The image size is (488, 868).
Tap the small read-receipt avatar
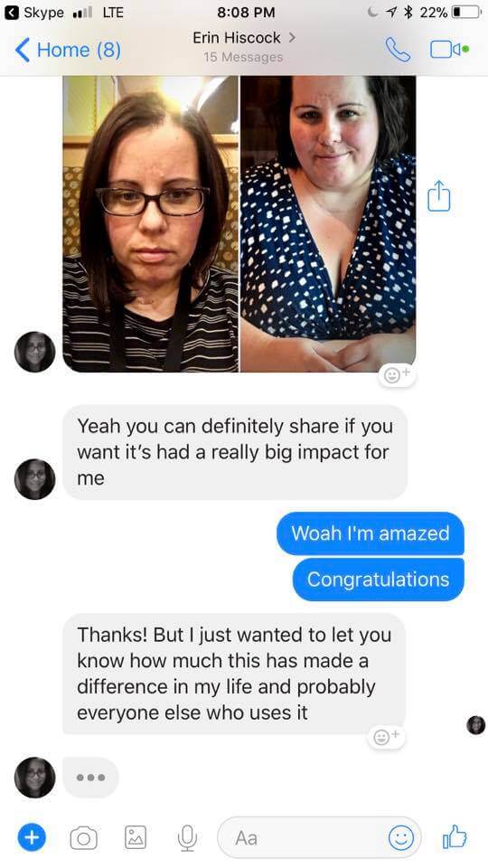coord(476,724)
